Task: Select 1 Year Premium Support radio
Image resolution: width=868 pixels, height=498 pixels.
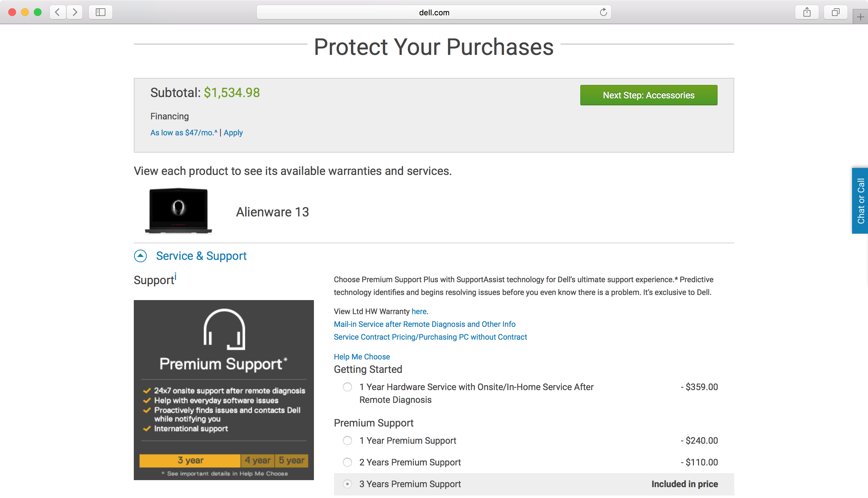Action: point(347,441)
